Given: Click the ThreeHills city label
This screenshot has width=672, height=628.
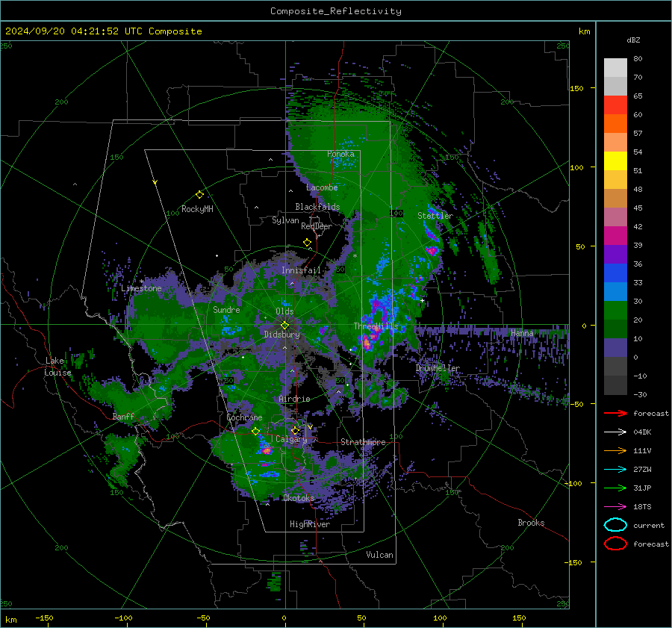Looking at the screenshot, I should pyautogui.click(x=376, y=326).
